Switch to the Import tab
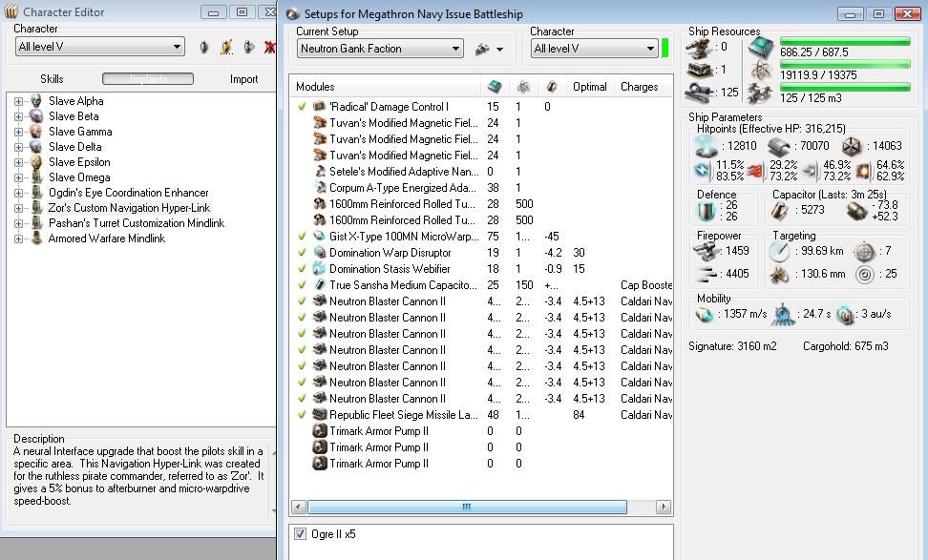The width and height of the screenshot is (928, 560). coord(243,79)
